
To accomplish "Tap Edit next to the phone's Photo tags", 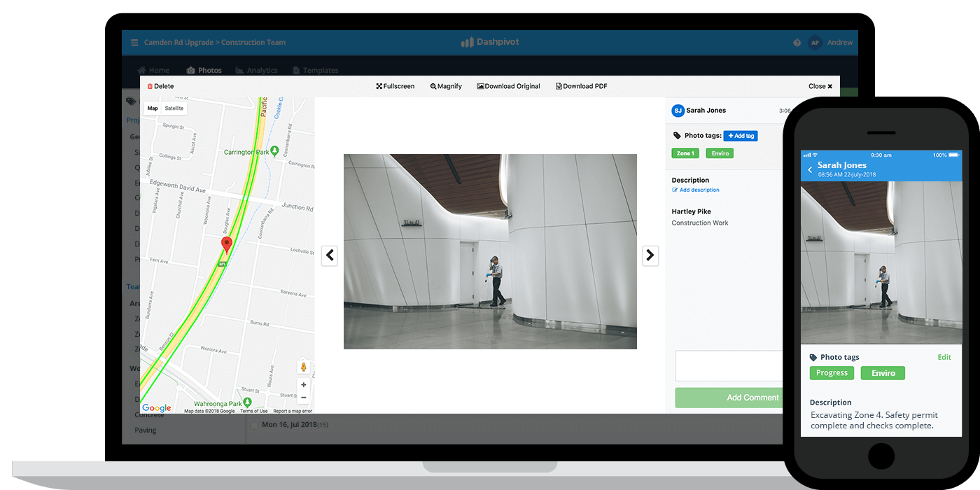I will pyautogui.click(x=944, y=358).
